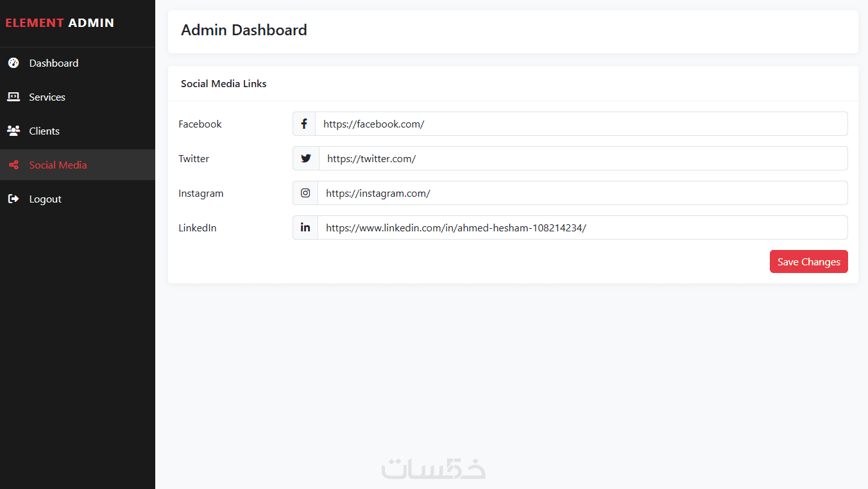Screen dimensions: 868x489
Task: Focus the LinkedIn URL input field
Action: coord(583,228)
